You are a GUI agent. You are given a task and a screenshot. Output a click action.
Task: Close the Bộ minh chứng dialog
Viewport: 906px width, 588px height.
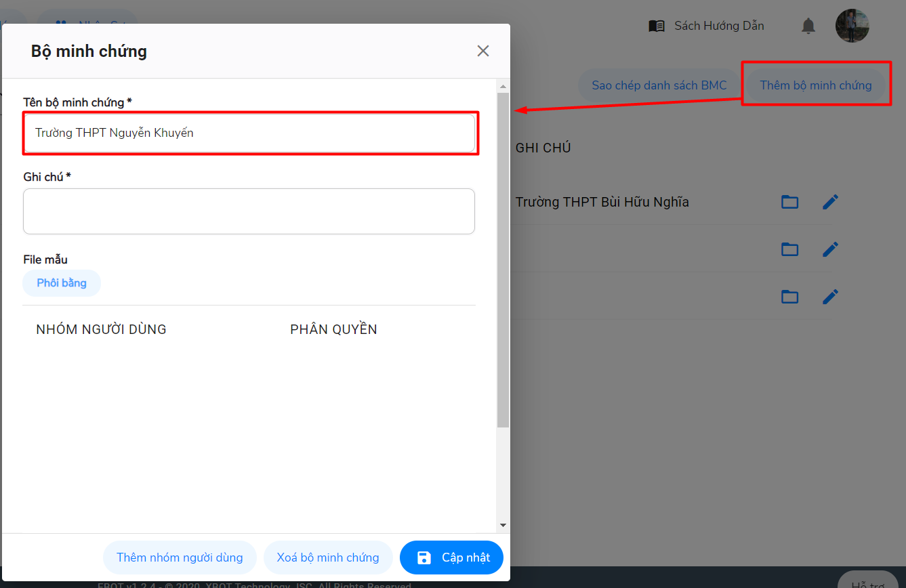coord(482,51)
